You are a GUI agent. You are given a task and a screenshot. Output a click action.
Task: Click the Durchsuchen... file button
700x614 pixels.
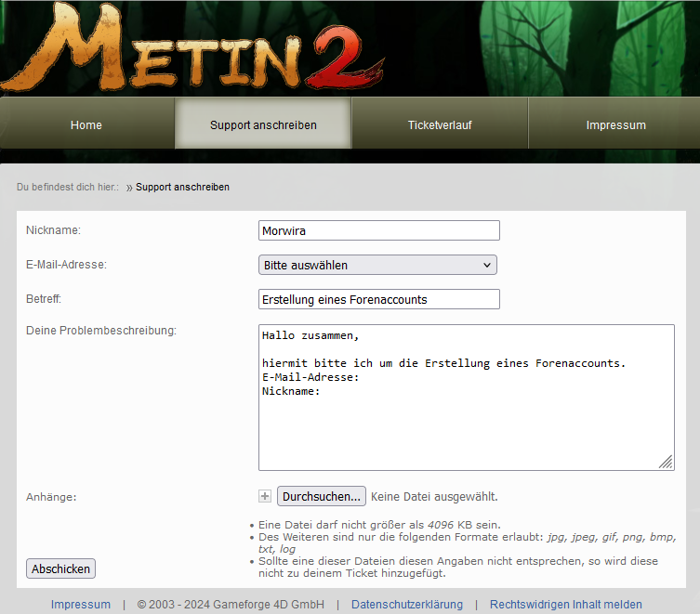click(x=322, y=496)
